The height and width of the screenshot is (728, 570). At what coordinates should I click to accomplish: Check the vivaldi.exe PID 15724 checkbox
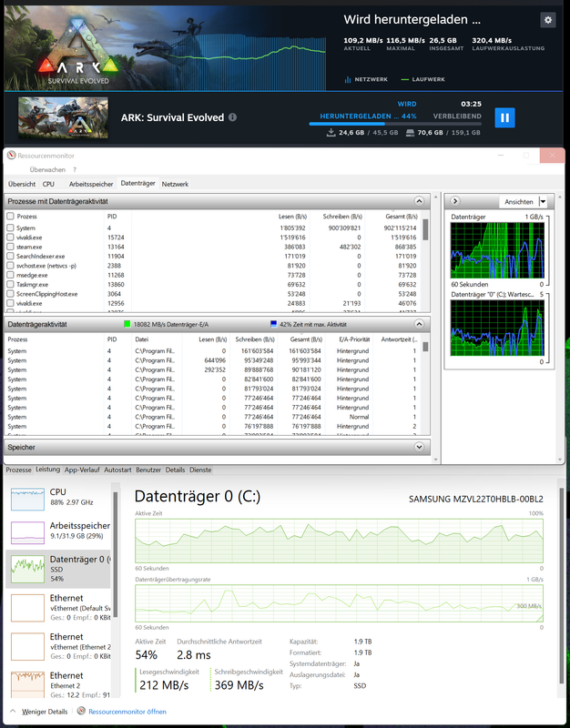(10, 238)
